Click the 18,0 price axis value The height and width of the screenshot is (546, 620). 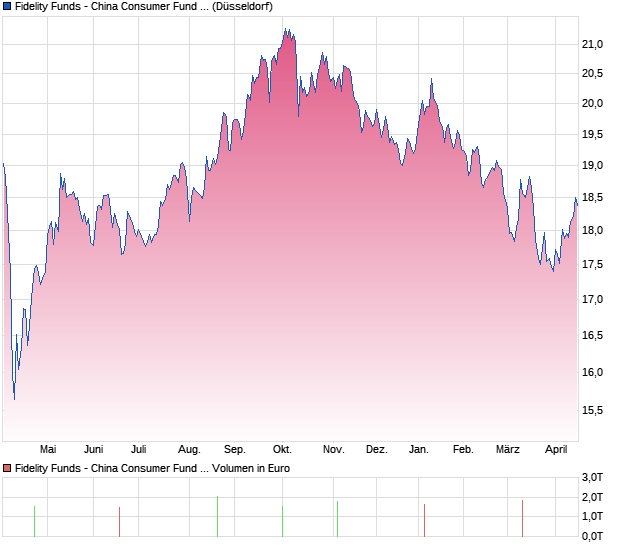[592, 230]
